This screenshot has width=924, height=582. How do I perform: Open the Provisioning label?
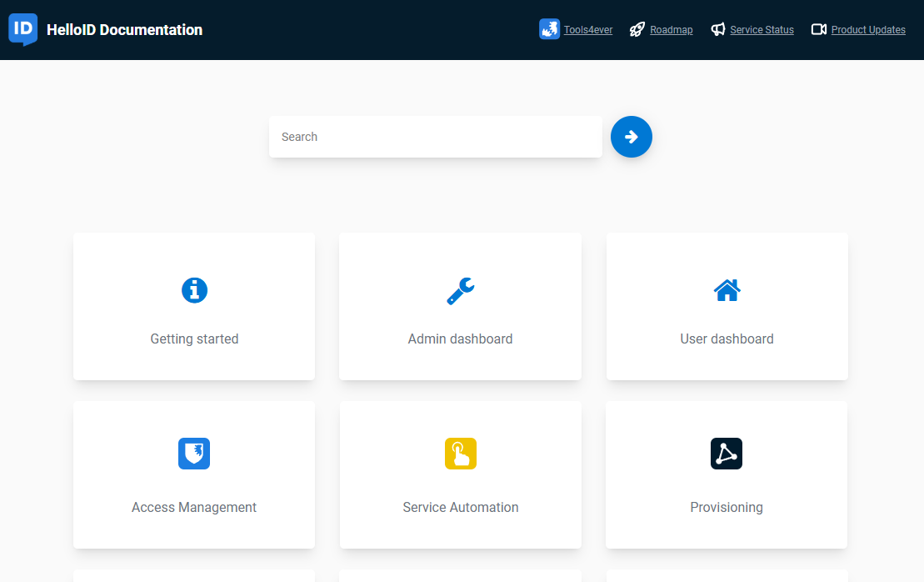[x=727, y=507]
